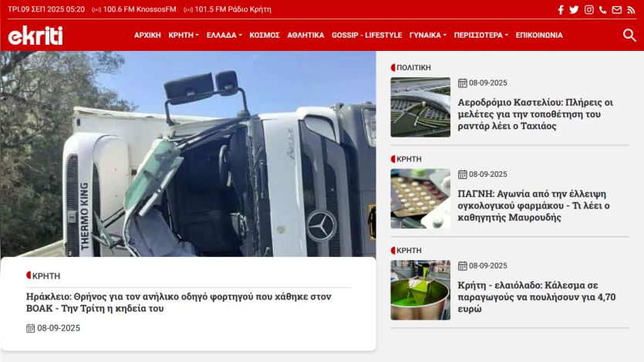
Task: Read Κρήτη - ελαιόλαδο 4,70 ευρώ article
Action: [536, 297]
